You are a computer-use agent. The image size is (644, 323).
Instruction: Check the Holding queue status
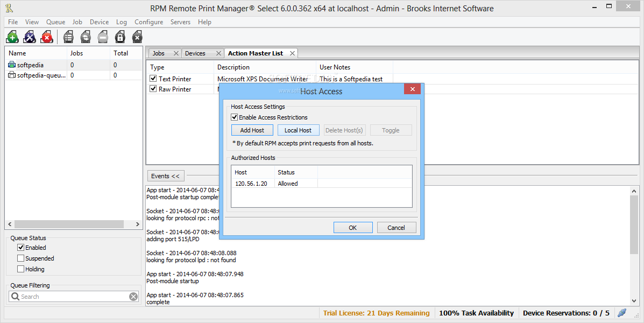pos(20,269)
